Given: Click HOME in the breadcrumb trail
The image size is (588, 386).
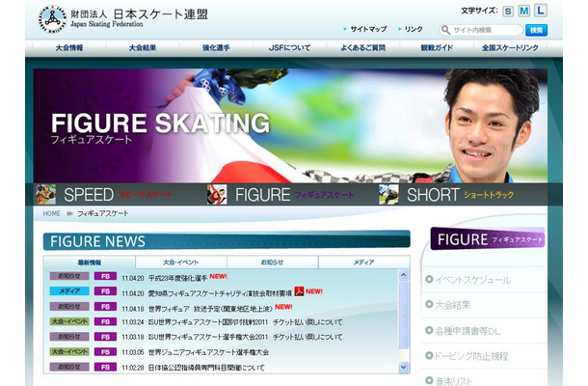Looking at the screenshot, I should (52, 213).
